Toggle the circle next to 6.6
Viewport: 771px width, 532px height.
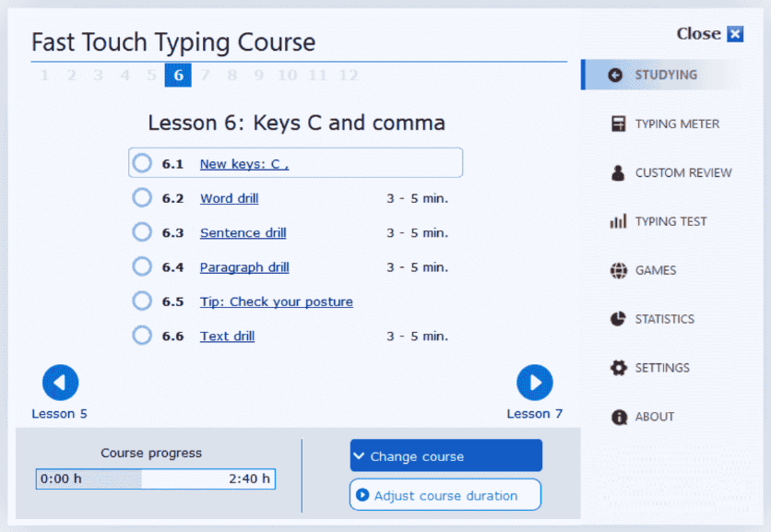[x=142, y=336]
